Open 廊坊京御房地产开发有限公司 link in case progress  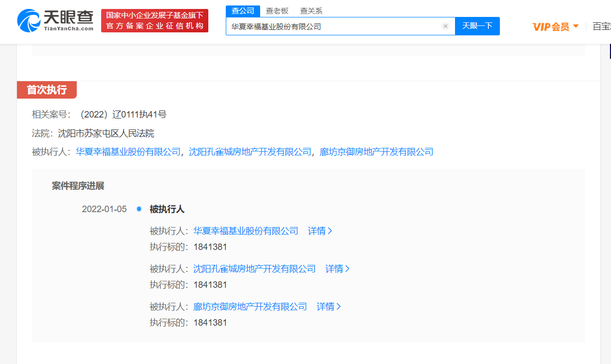250,307
